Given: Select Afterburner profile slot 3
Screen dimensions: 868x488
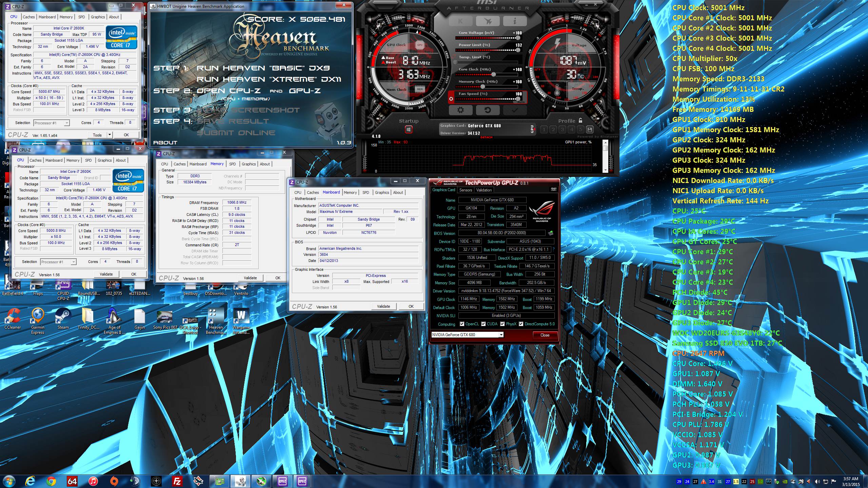Looking at the screenshot, I should 562,129.
